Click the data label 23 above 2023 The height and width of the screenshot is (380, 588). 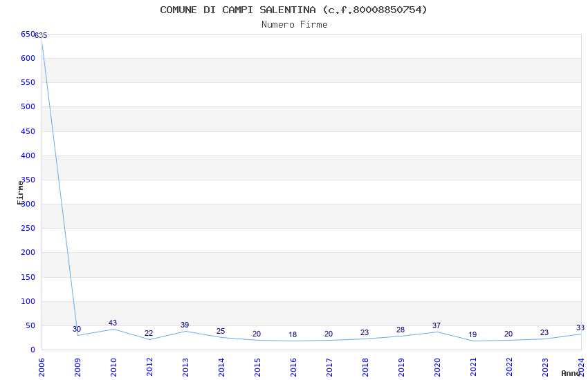point(544,332)
